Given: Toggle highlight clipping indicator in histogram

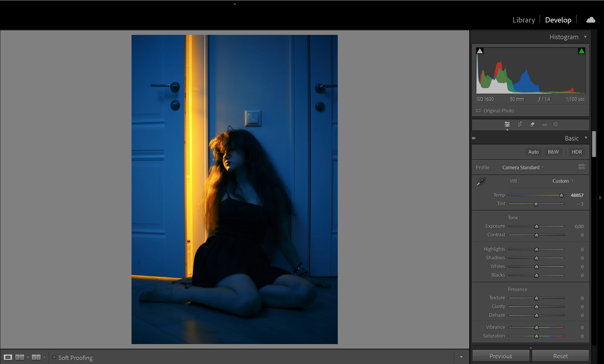Looking at the screenshot, I should coord(582,51).
